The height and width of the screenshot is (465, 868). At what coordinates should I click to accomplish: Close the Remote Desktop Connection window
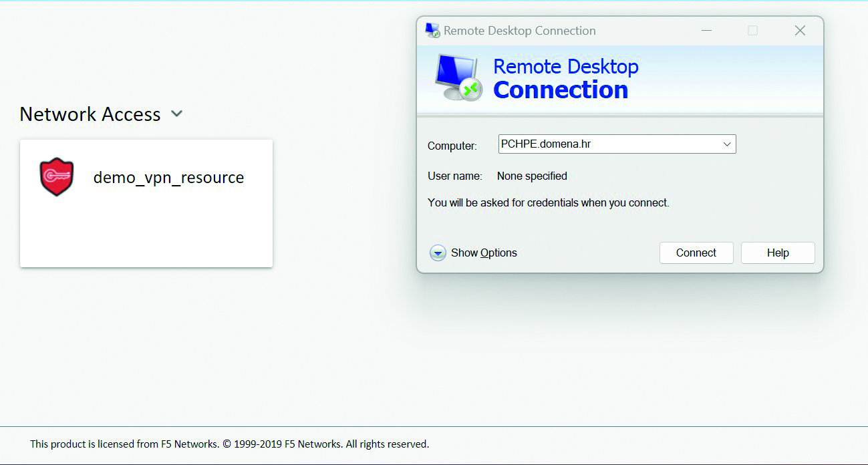coord(800,31)
